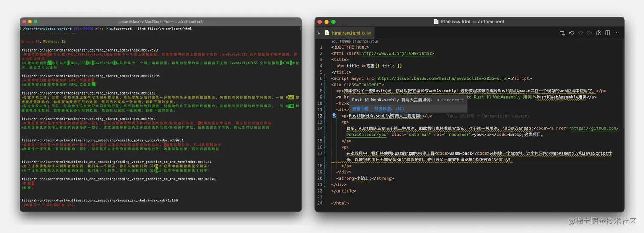Click 查看问题 in the hover popup
Image resolution: width=644 pixels, height=233 pixels.
[x=360, y=109]
